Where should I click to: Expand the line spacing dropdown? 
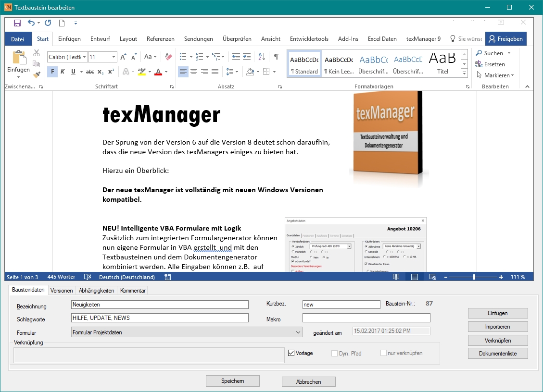tap(237, 71)
